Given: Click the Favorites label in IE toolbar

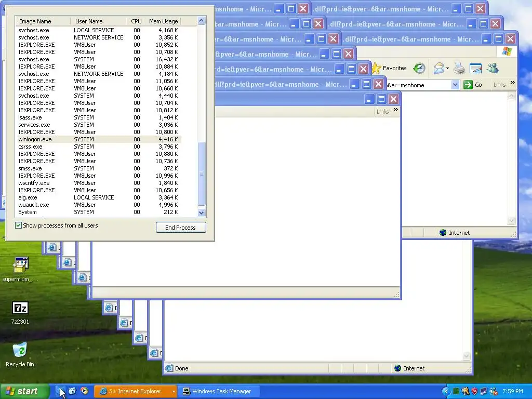Looking at the screenshot, I should click(x=395, y=68).
